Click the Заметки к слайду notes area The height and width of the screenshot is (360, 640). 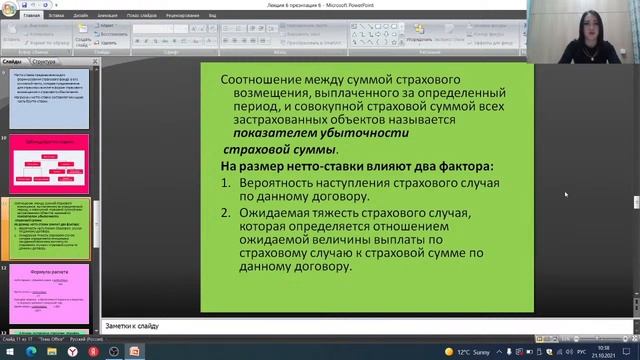pos(366,326)
